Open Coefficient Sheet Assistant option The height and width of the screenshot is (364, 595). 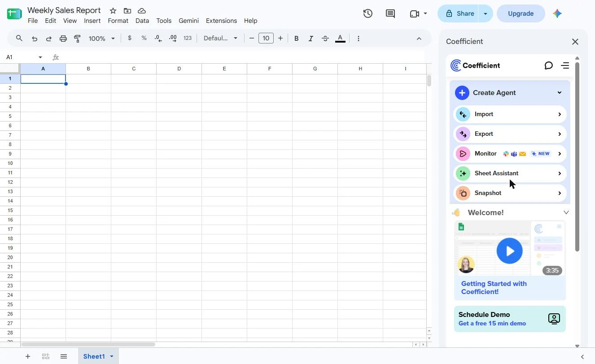click(510, 173)
